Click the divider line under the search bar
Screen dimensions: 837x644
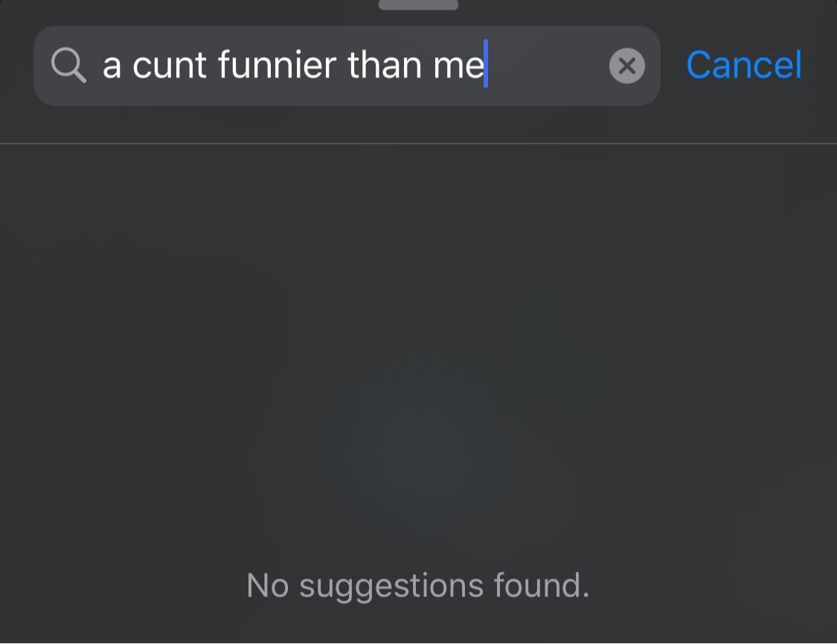[418, 144]
